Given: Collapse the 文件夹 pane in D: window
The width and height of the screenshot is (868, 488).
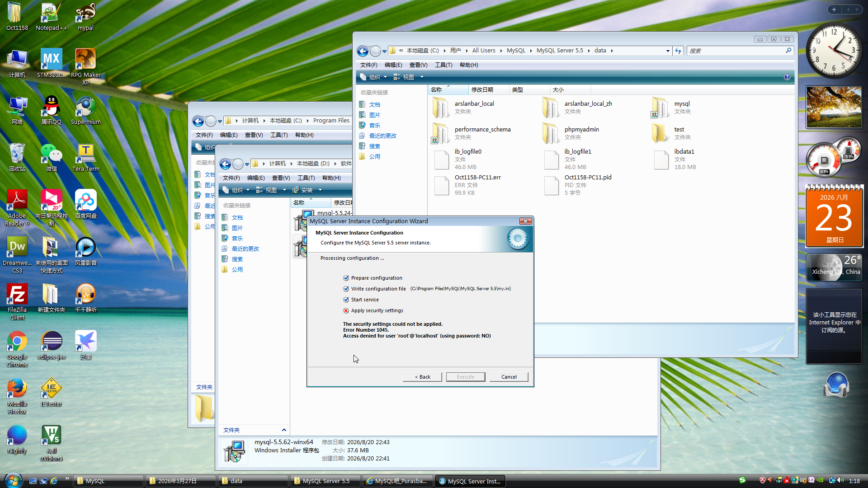Looking at the screenshot, I should click(284, 430).
